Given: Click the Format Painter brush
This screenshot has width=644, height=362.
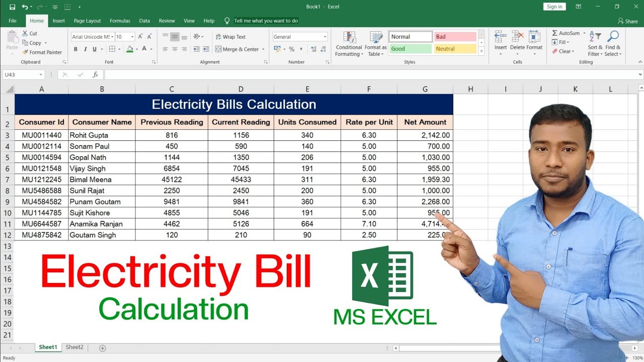Looking at the screenshot, I should pos(42,52).
